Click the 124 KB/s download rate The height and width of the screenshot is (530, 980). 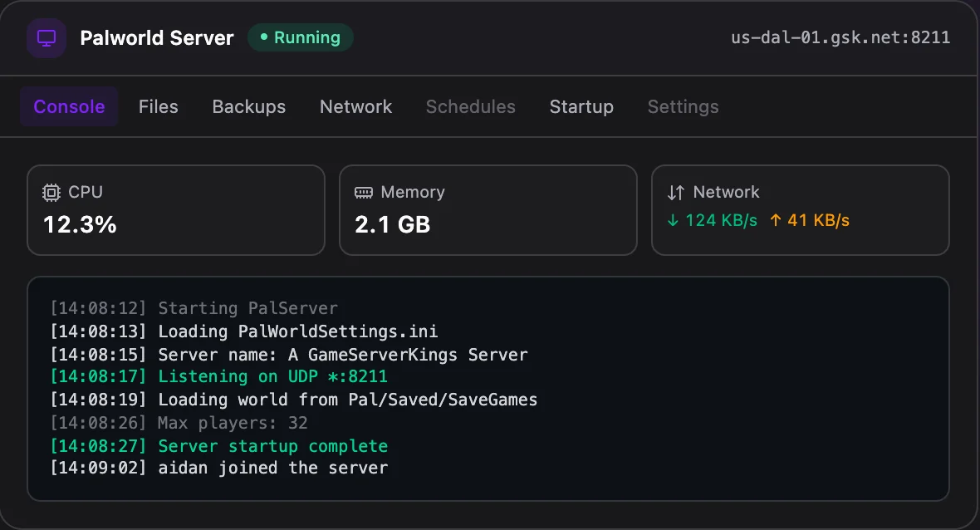(721, 220)
